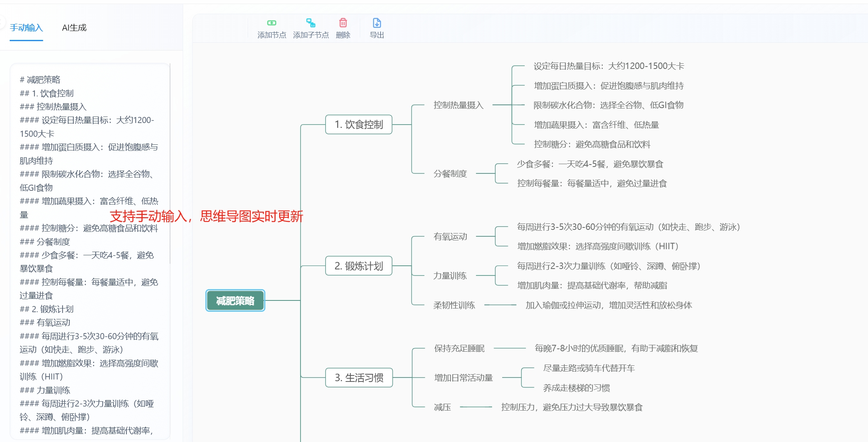Click node 增加蔬果摄入：富含纤维、低热量
868x442 pixels.
click(x=597, y=125)
